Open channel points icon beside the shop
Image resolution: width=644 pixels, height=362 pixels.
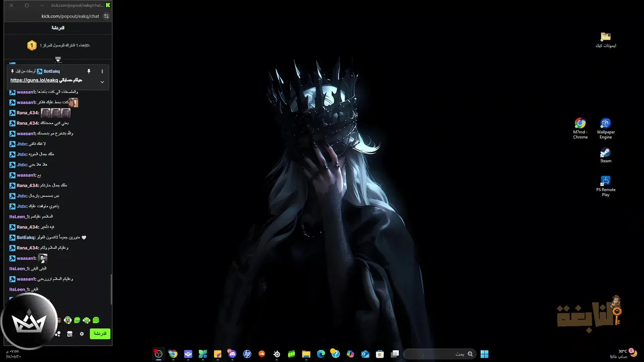[58, 334]
